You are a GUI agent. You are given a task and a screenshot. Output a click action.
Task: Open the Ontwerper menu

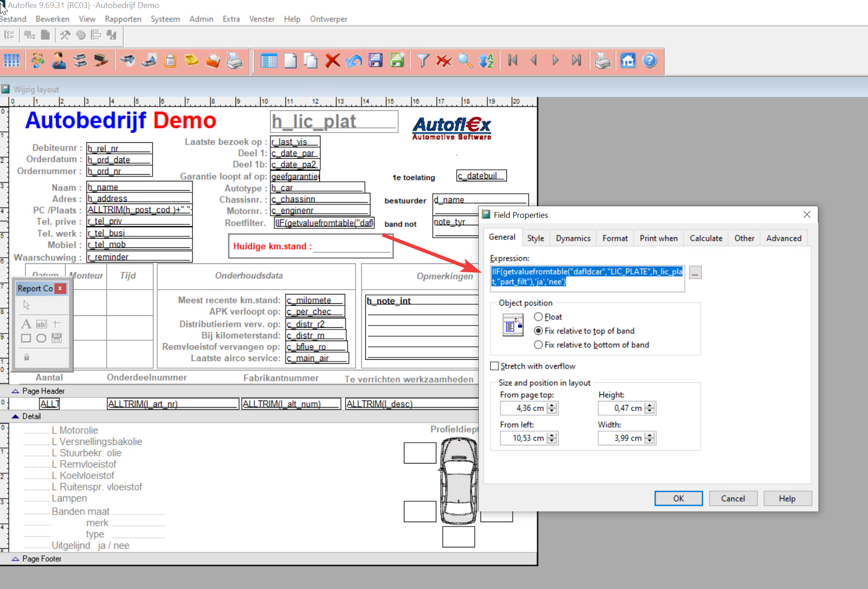click(328, 19)
